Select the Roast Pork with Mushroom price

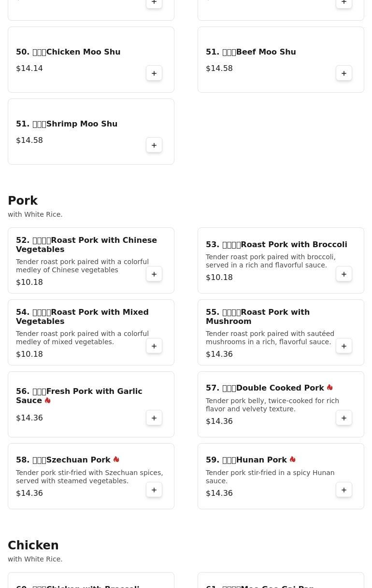click(219, 354)
